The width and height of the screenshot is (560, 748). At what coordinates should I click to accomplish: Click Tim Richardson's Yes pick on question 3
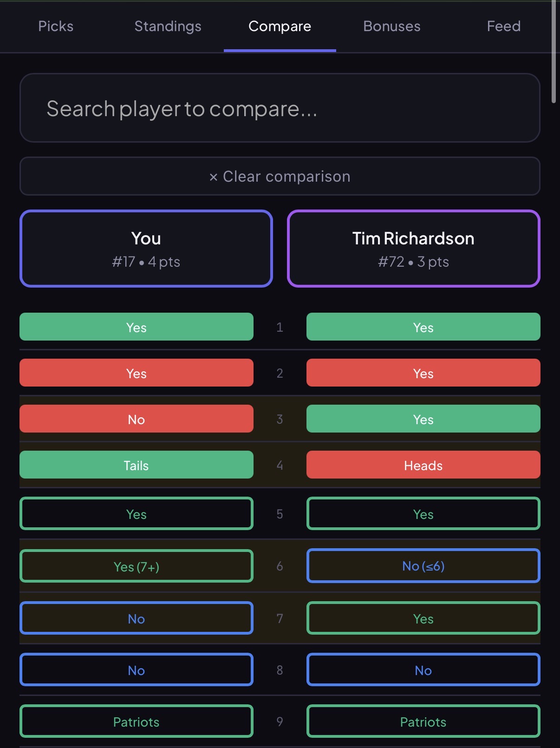click(423, 419)
